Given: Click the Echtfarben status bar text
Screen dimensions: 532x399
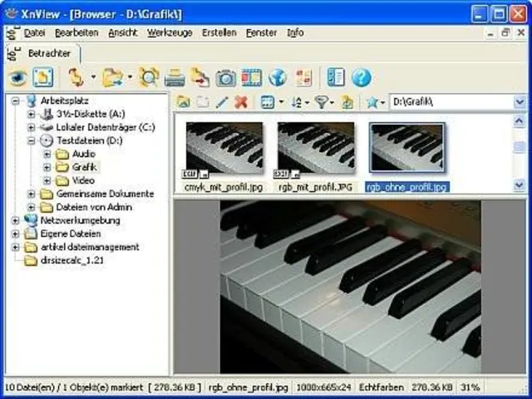Looking at the screenshot, I should click(382, 387).
